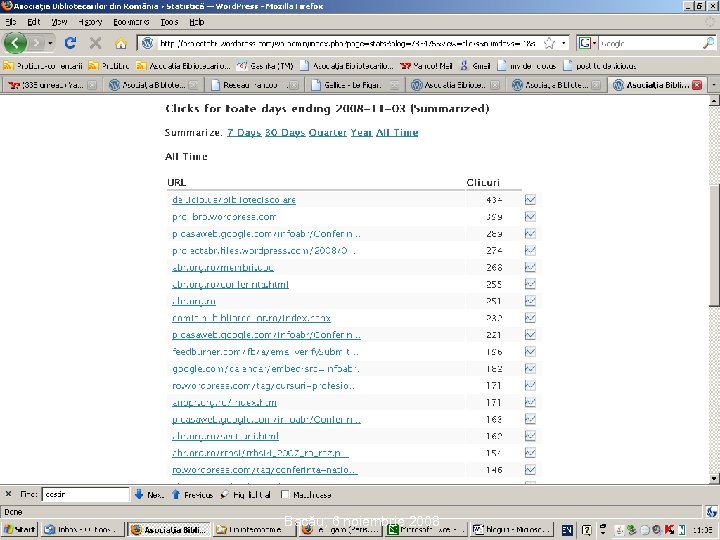Image resolution: width=720 pixels, height=540 pixels.
Task: Summarize stats by All Time
Action: (397, 133)
